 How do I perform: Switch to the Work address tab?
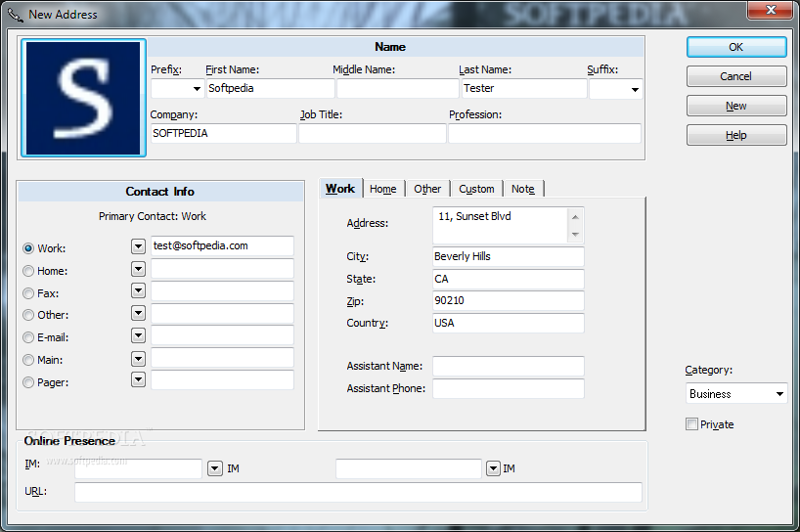tap(340, 188)
